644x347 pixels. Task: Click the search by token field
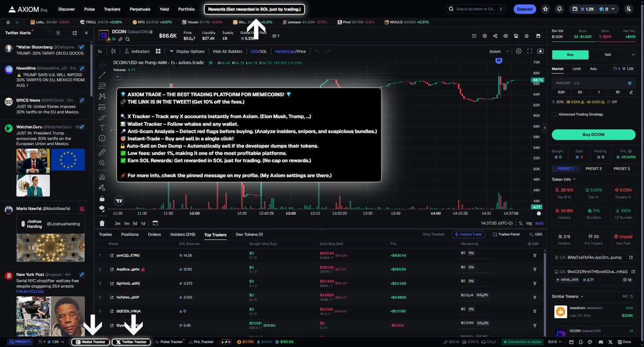[476, 9]
